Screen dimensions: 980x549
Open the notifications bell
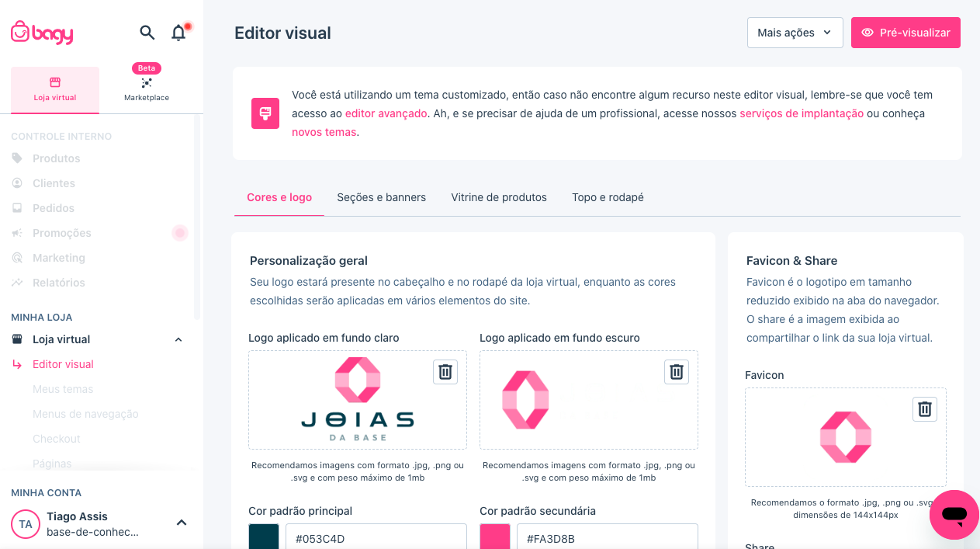[179, 33]
